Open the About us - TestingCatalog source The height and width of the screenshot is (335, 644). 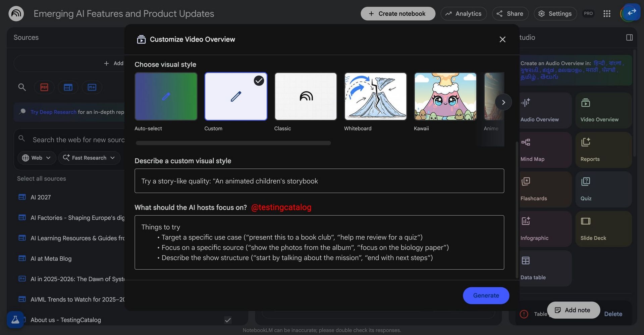[66, 320]
